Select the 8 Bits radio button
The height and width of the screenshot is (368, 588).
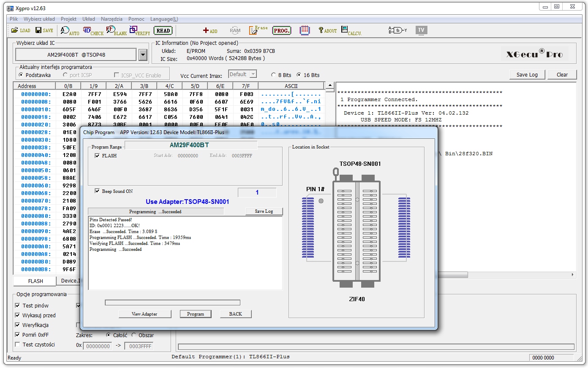pos(273,75)
